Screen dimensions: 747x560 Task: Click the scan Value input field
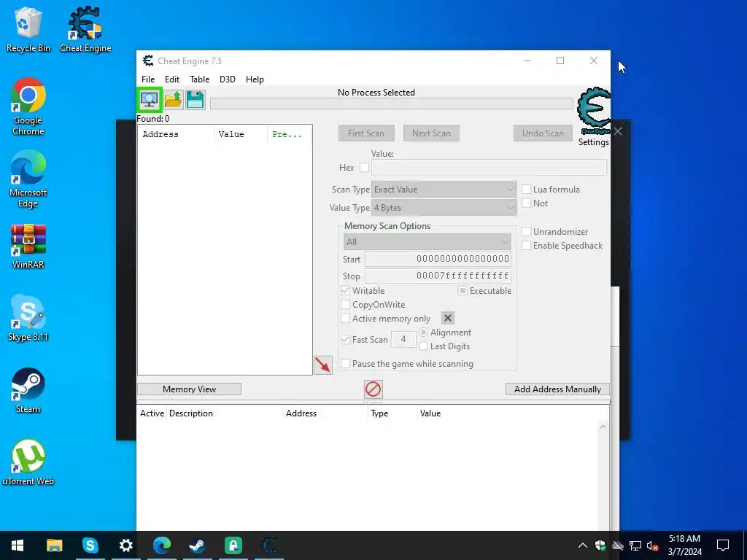[489, 168]
